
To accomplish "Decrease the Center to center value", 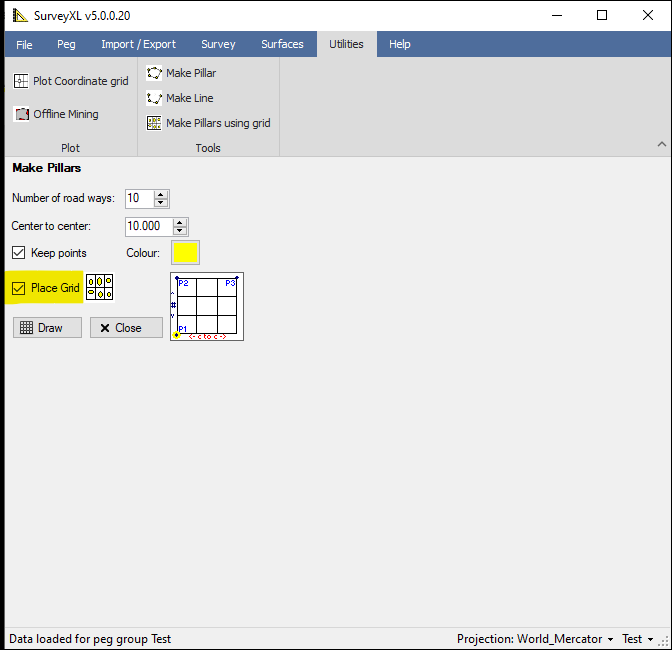I will pos(180,231).
